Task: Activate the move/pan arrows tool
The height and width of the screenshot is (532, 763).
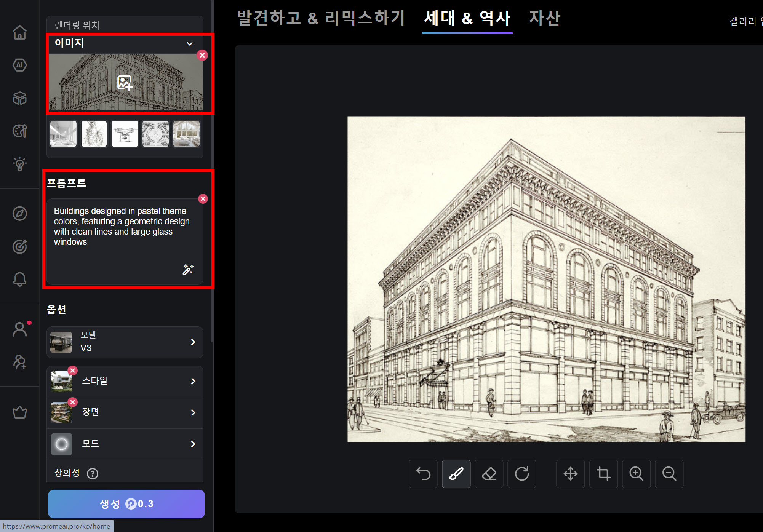Action: pyautogui.click(x=570, y=474)
